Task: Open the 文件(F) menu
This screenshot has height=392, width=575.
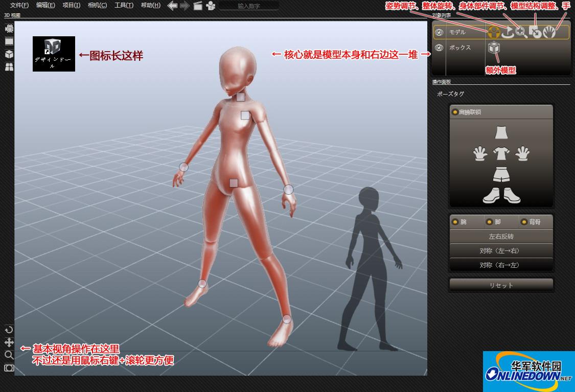Action: [19, 6]
